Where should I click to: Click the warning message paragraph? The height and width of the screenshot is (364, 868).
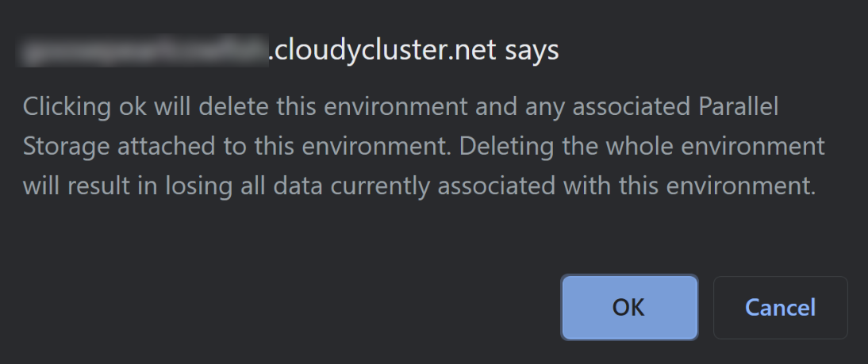click(x=424, y=146)
